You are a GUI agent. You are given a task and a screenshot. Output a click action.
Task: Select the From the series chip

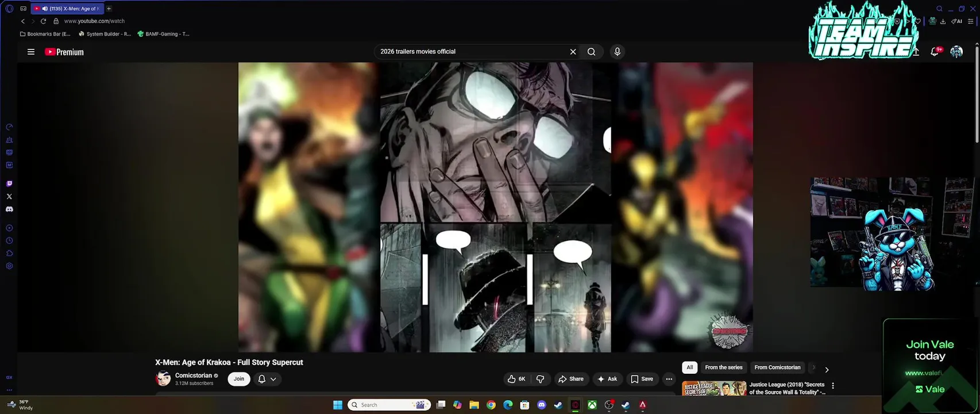(x=724, y=367)
